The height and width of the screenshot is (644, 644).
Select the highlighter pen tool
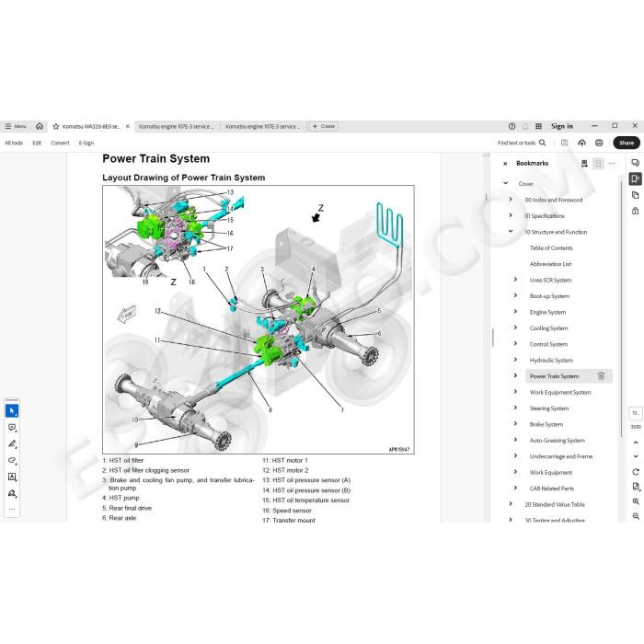point(12,444)
